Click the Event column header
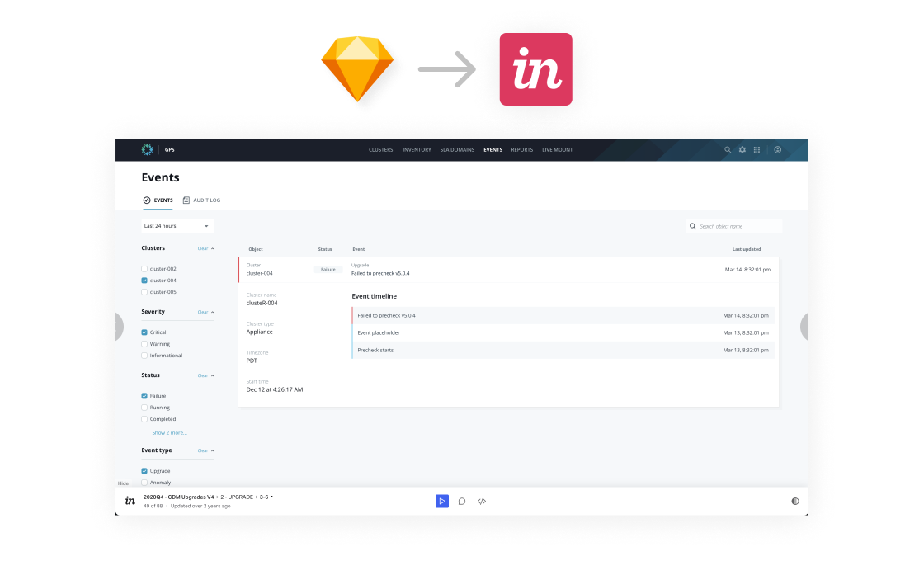 click(358, 249)
